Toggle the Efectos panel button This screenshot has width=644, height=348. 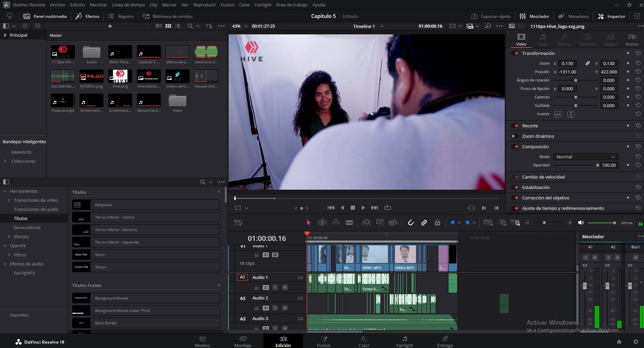(x=88, y=16)
